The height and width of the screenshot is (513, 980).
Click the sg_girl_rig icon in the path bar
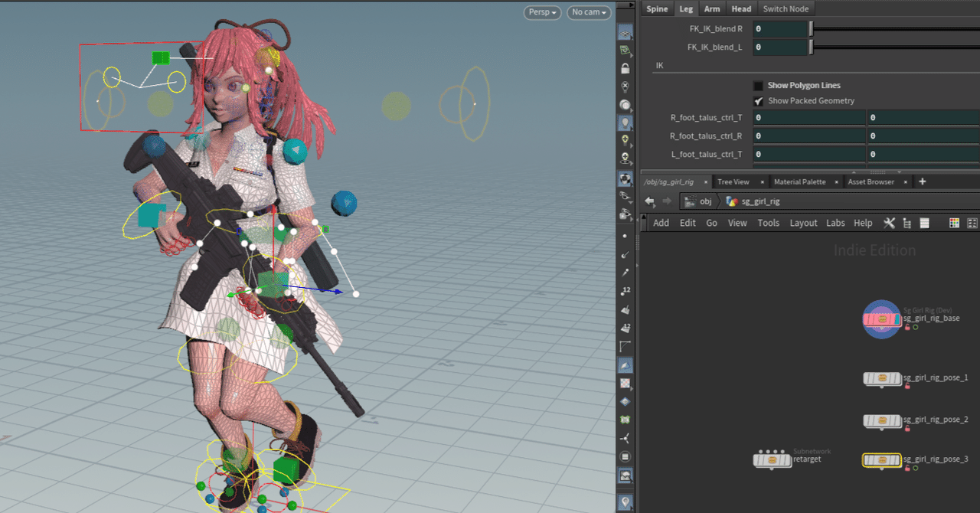point(733,201)
